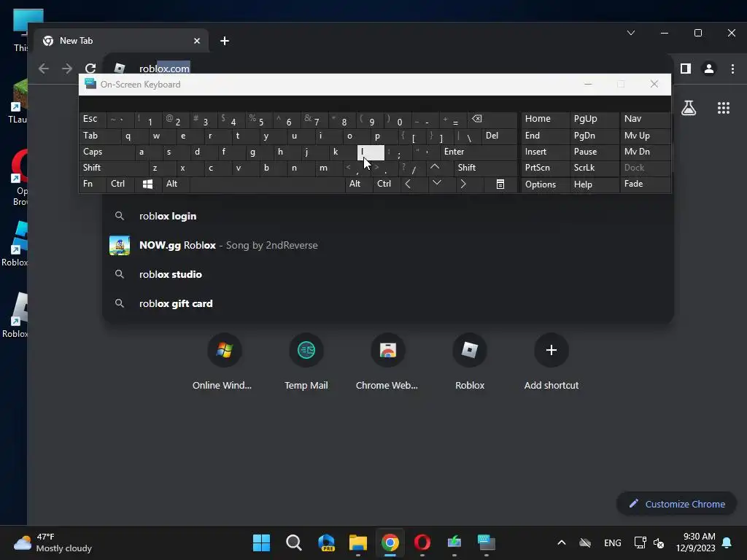Click Customize Chrome button

pos(676,504)
